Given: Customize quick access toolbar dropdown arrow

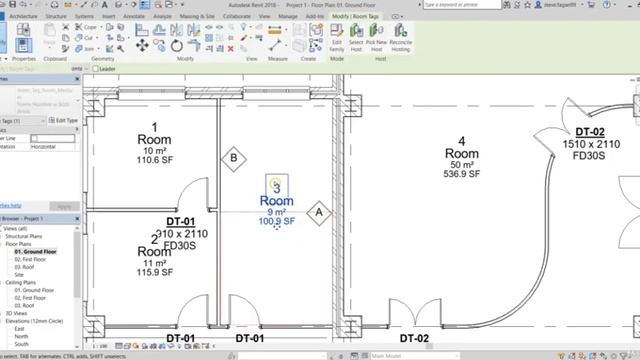Looking at the screenshot, I should click(182, 5).
